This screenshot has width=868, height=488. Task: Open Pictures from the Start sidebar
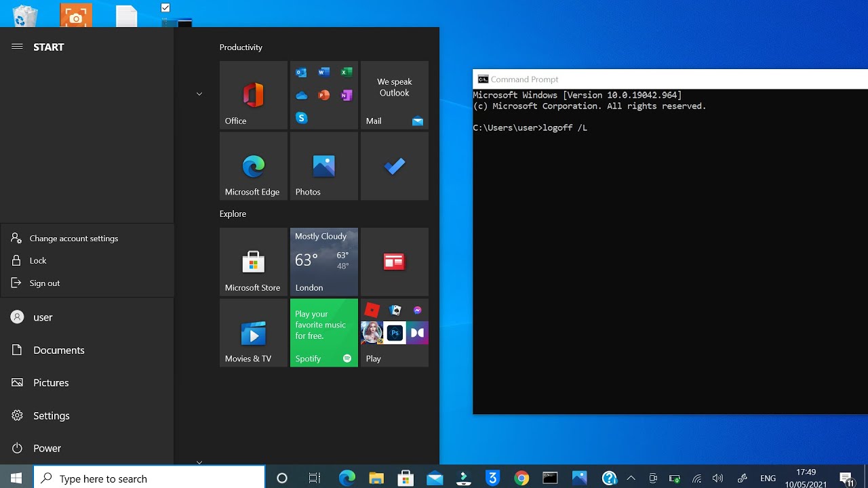pyautogui.click(x=87, y=383)
